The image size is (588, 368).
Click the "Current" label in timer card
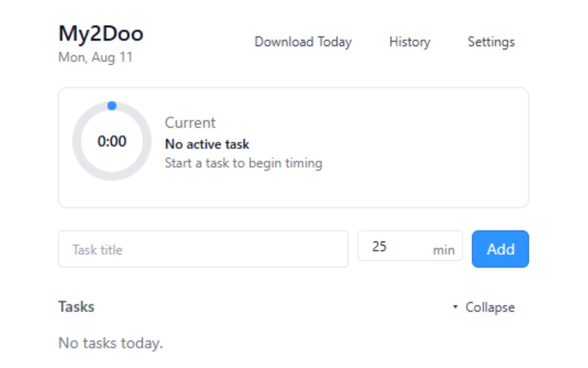click(x=190, y=123)
